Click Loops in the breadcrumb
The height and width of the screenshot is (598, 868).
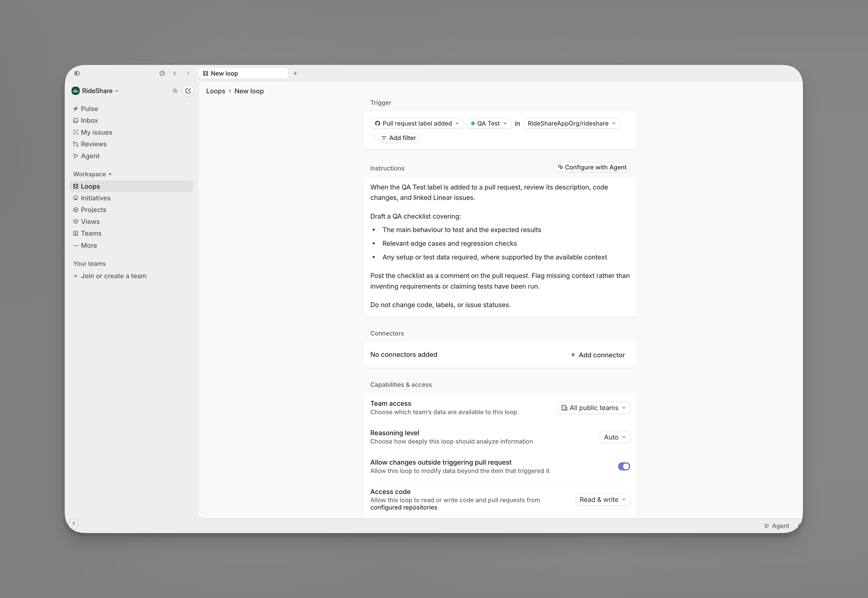click(x=215, y=91)
